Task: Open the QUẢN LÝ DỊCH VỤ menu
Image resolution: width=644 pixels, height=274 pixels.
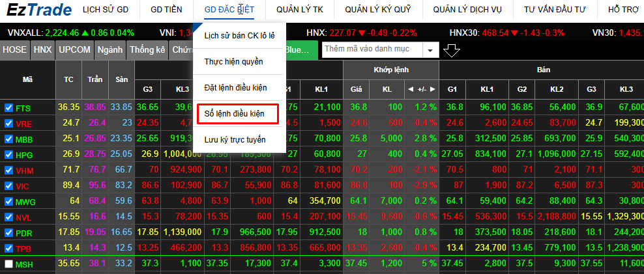Action: point(467,10)
